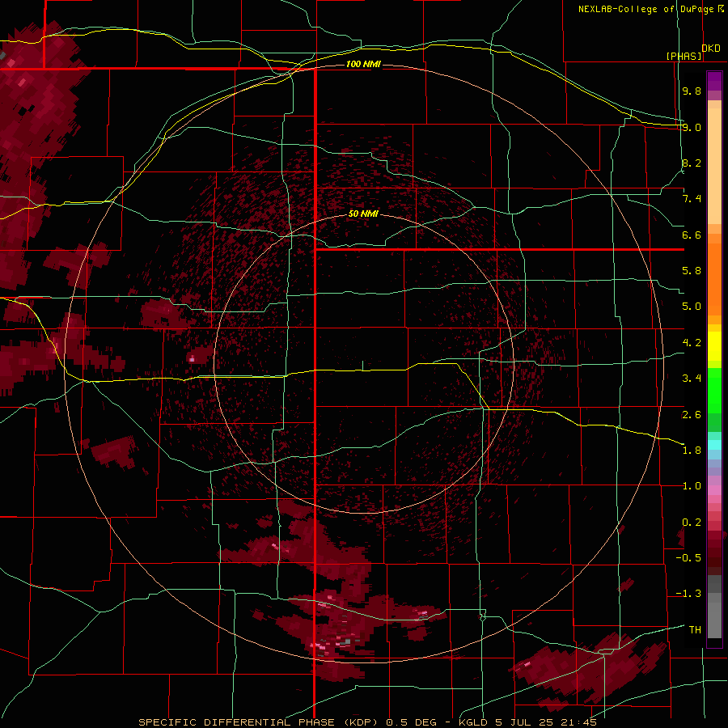Click the 6.6 color scale value

[x=692, y=235]
